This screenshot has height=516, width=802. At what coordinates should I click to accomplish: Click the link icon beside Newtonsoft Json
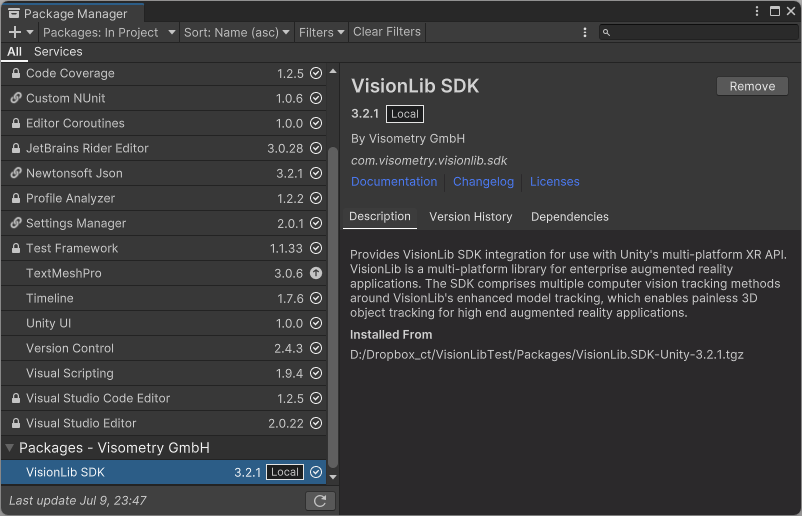click(16, 173)
